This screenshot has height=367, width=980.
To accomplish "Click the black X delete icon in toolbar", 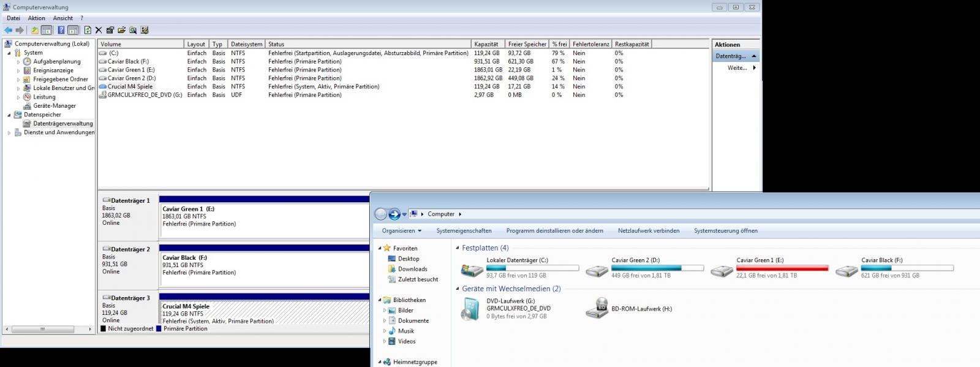I will [x=99, y=30].
